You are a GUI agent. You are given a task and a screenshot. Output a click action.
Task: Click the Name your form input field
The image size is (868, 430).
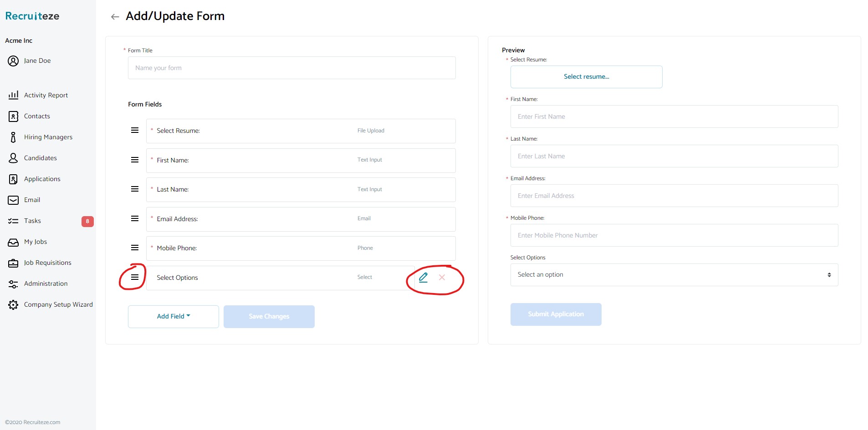291,68
